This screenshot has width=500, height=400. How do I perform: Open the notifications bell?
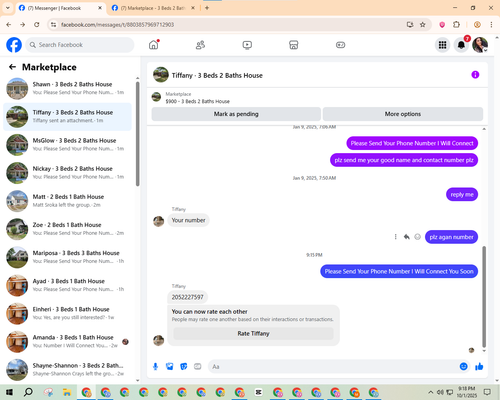(x=461, y=45)
